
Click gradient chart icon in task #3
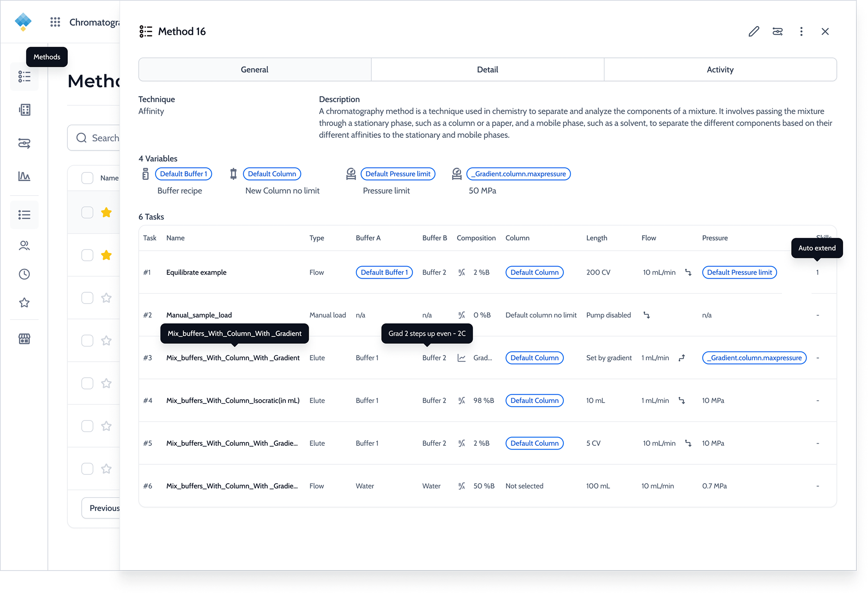pos(462,358)
